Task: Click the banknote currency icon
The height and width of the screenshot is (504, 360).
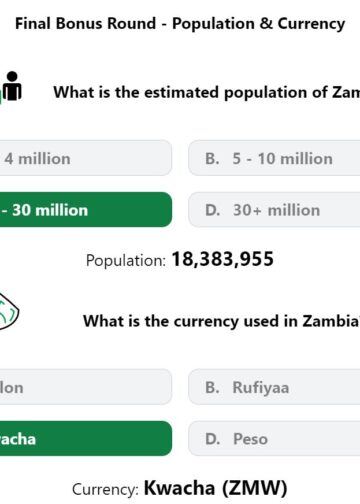Action: pyautogui.click(x=9, y=311)
